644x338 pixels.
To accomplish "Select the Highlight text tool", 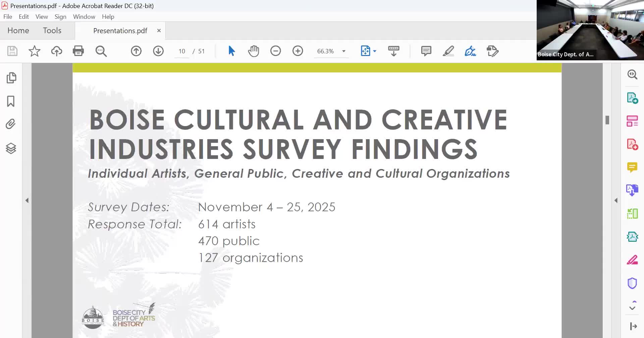I will tap(448, 51).
